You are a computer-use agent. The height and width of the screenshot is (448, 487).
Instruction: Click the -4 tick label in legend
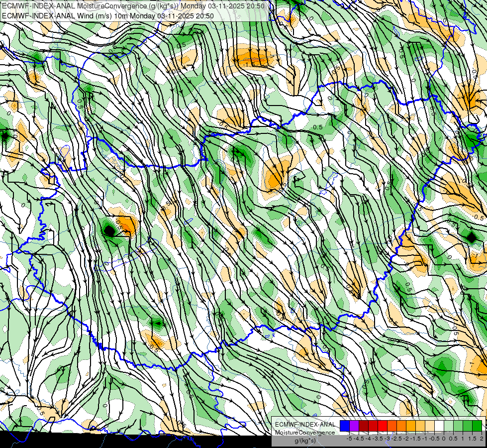[x=368, y=439]
